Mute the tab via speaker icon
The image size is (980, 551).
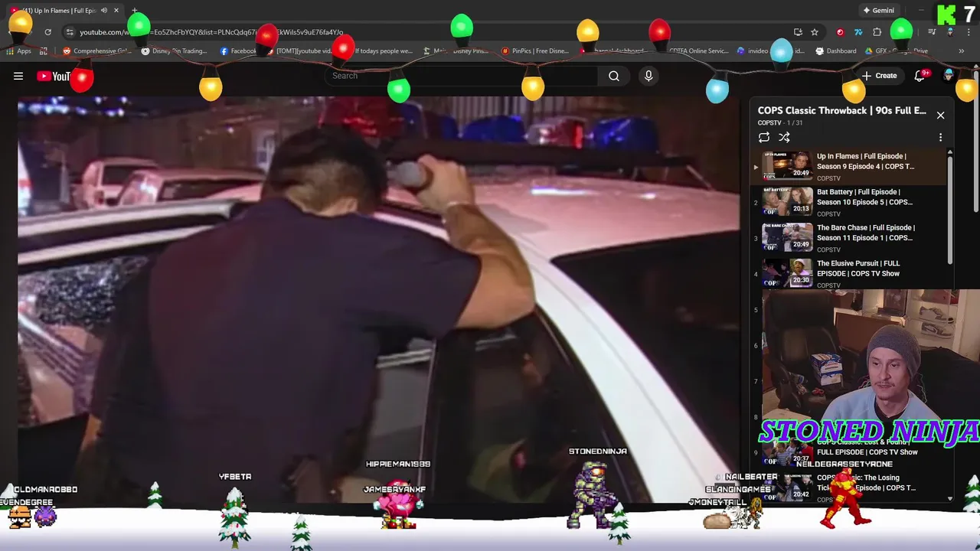(x=103, y=11)
